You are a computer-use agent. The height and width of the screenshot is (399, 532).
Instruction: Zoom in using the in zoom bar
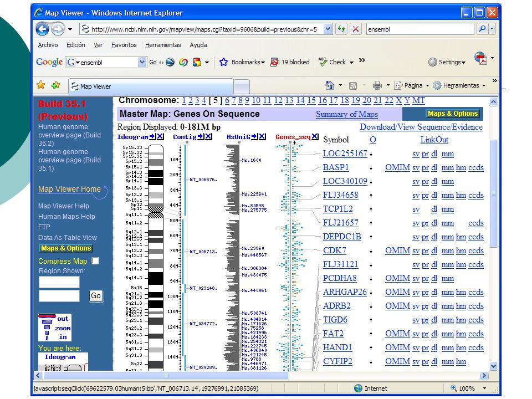47,338
